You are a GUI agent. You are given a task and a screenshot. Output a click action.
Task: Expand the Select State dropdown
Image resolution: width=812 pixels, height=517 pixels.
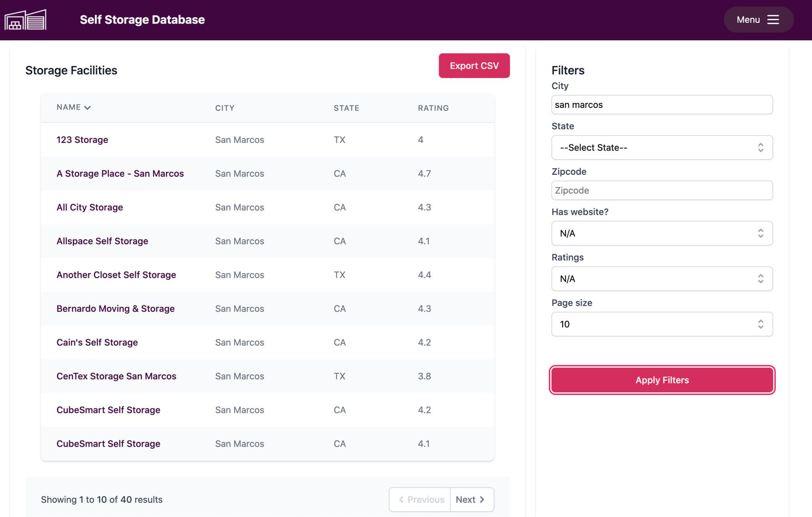click(662, 148)
